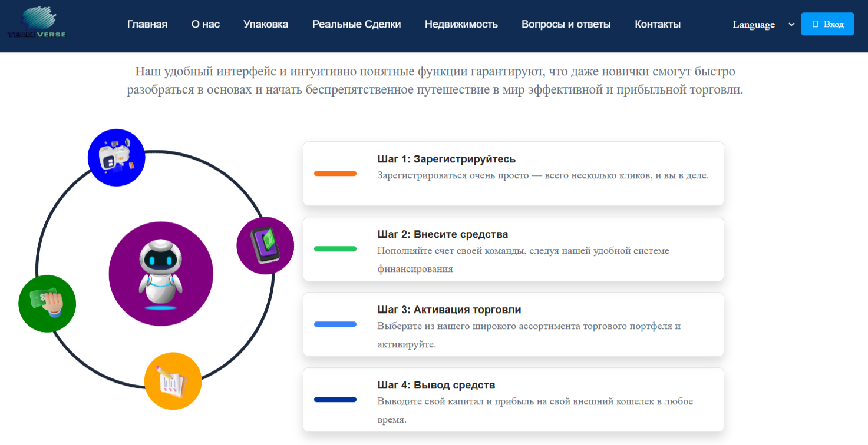Open the Главная menu item
868x445 pixels.
point(147,24)
